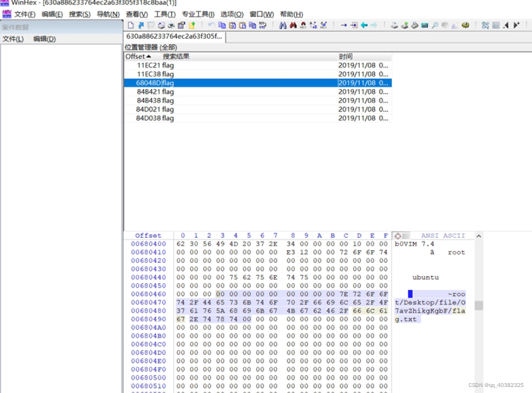The image size is (532, 393).
Task: Open the file Properties icon
Action: (x=181, y=25)
